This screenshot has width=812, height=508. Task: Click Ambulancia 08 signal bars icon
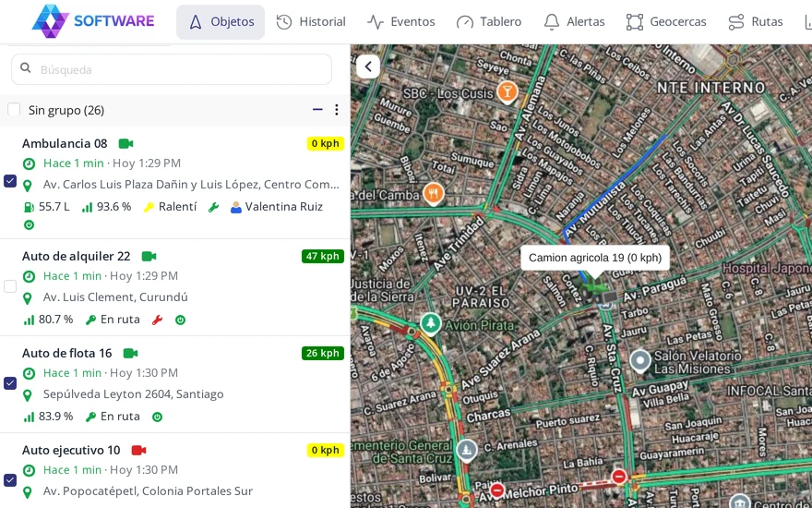[x=87, y=207]
